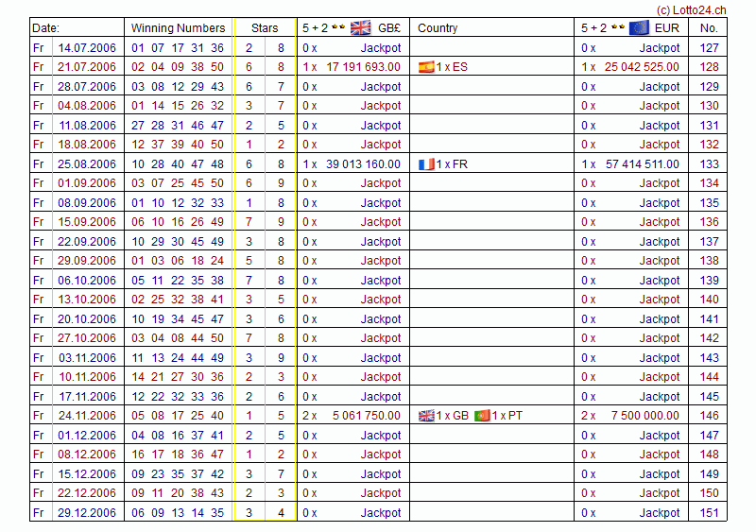
Task: Select the Country column header
Action: click(x=438, y=28)
